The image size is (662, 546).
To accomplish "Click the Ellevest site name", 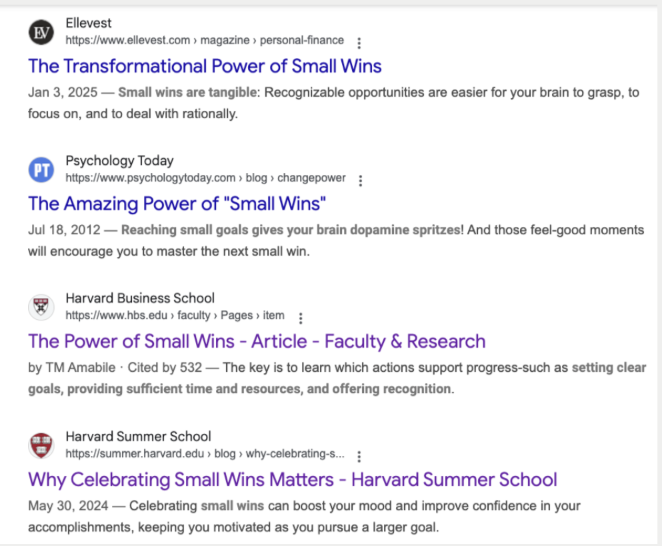I will coord(89,23).
